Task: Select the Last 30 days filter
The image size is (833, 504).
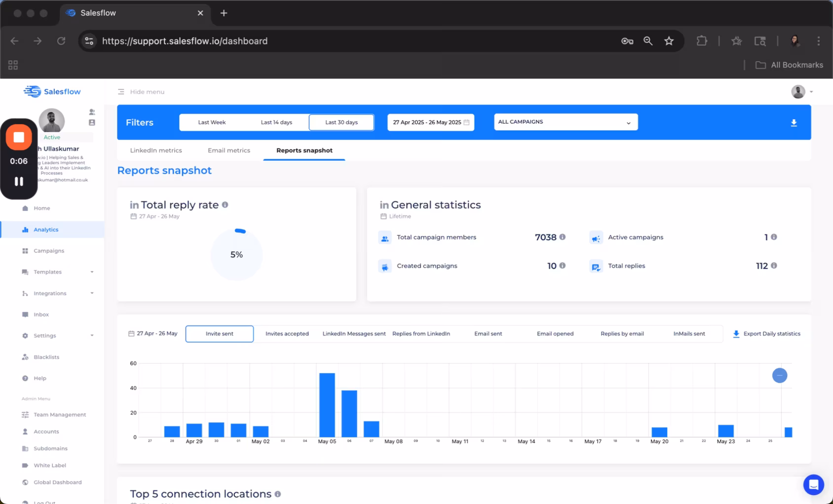Action: point(341,122)
